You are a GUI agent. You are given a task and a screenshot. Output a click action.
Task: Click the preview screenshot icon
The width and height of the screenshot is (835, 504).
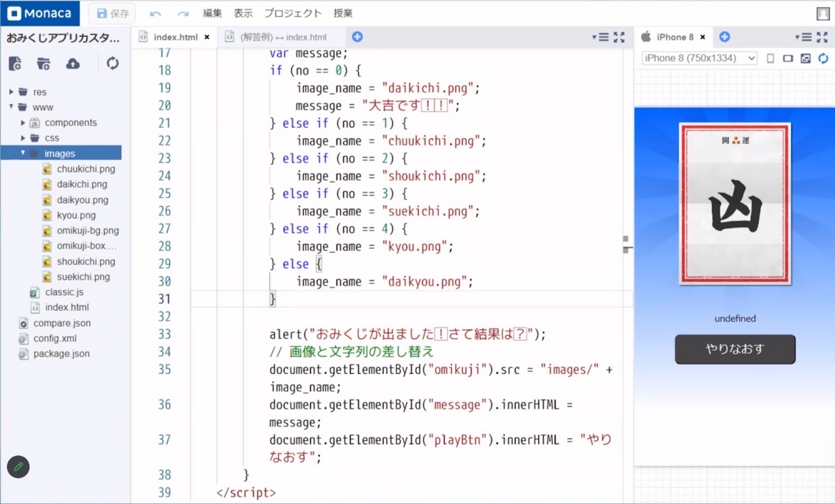(806, 58)
